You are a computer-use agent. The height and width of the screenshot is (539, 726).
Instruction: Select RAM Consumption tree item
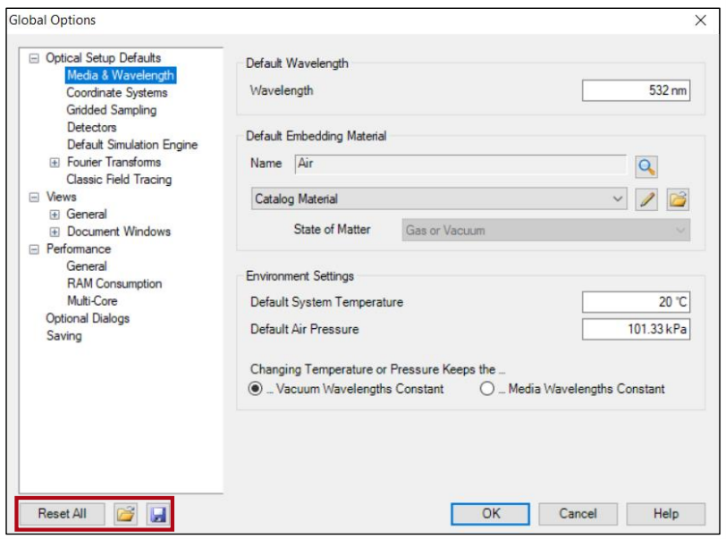114,283
